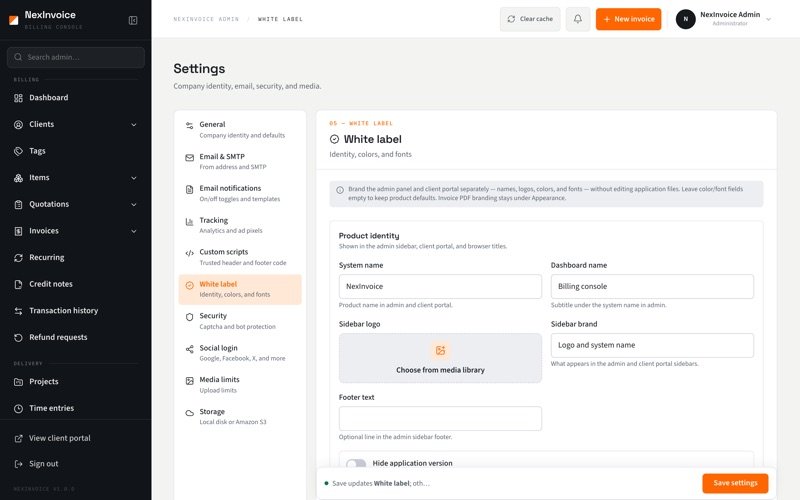Click the Email & SMTP envelope icon

click(x=189, y=158)
